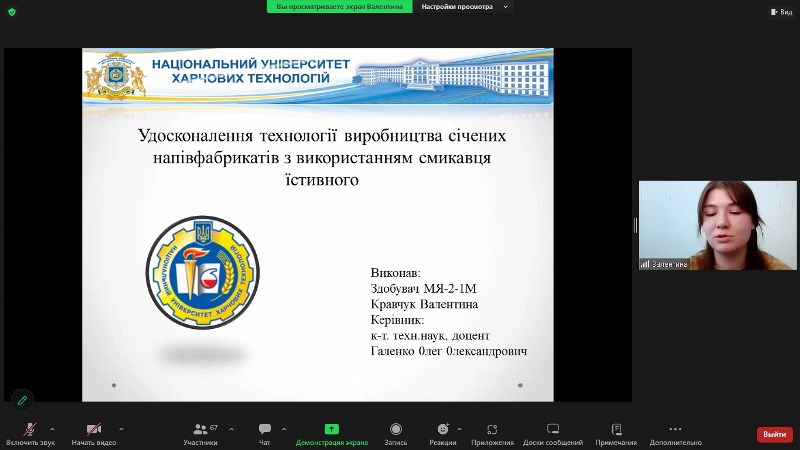Click the green encryption shield icon

(12, 11)
